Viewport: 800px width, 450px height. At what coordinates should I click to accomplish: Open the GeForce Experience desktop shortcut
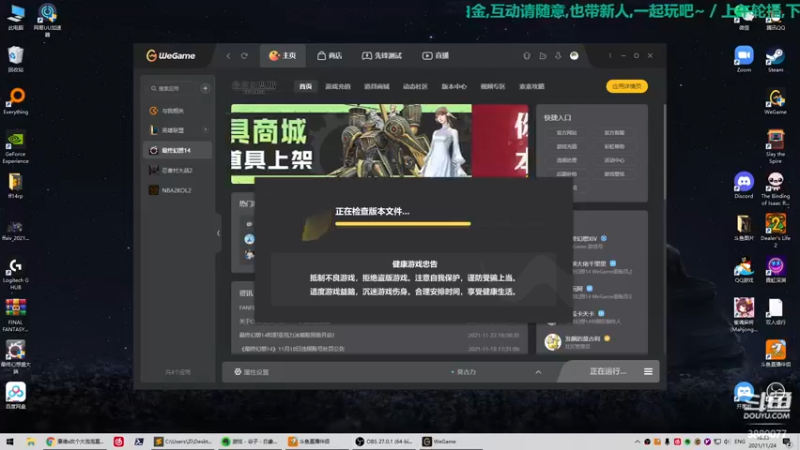point(16,148)
